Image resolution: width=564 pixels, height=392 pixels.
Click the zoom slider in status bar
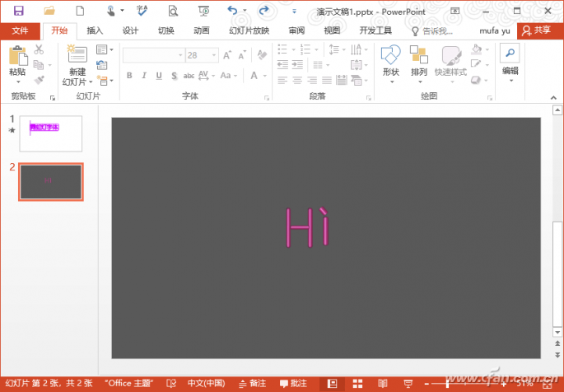[x=448, y=384]
